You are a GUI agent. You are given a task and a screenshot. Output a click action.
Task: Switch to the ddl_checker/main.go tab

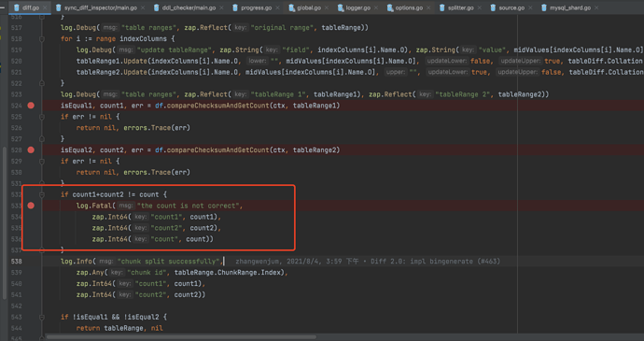[189, 7]
